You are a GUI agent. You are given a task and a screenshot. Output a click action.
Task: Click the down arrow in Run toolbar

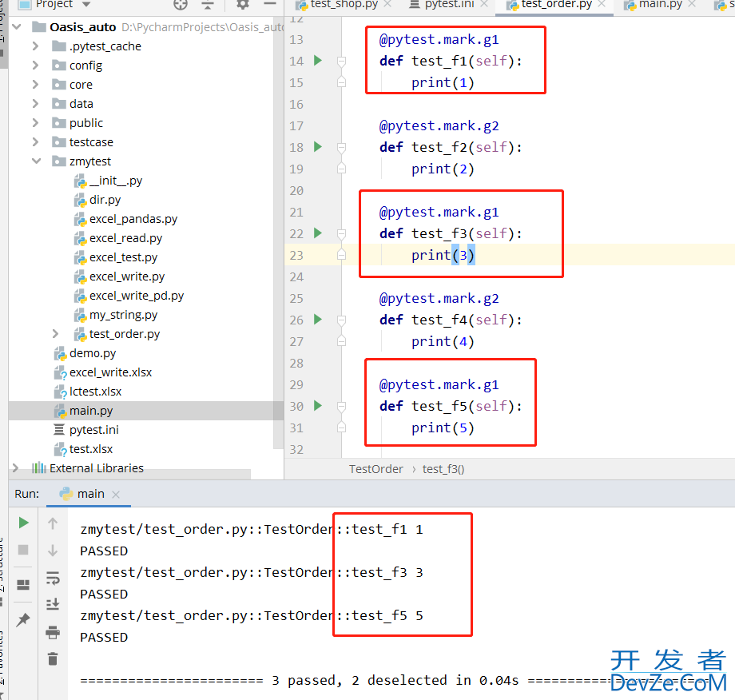point(53,551)
